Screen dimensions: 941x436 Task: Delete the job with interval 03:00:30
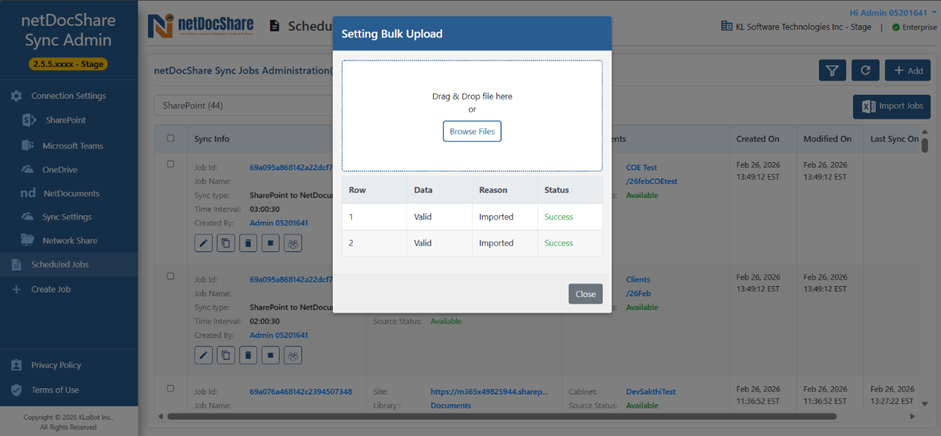pos(248,243)
